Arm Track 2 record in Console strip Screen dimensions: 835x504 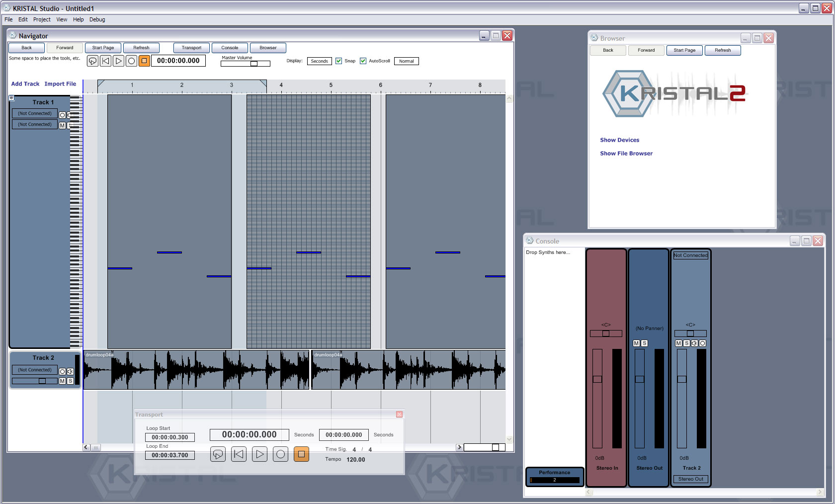click(x=702, y=343)
